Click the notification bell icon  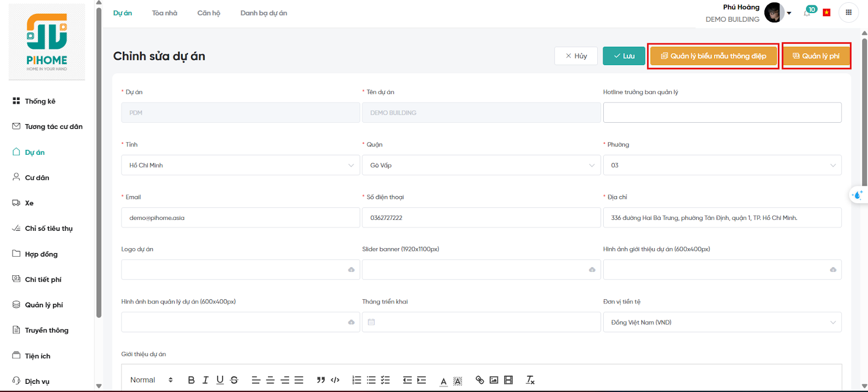click(x=807, y=13)
